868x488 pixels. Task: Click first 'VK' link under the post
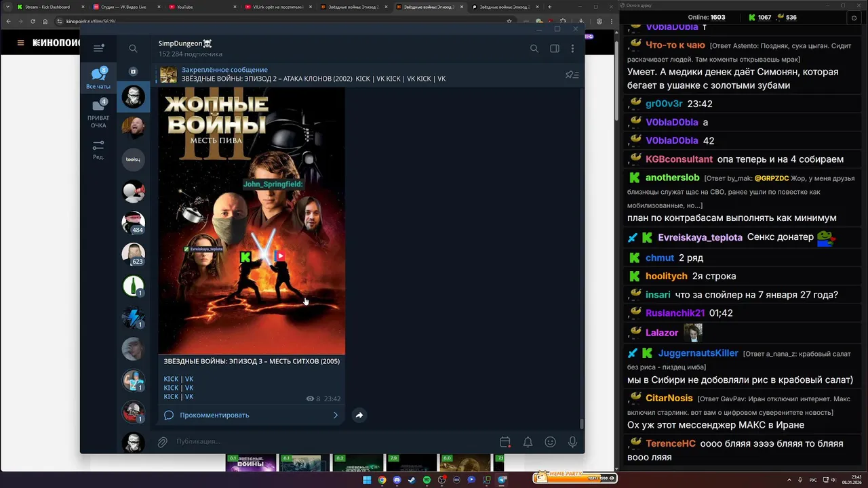coord(189,379)
